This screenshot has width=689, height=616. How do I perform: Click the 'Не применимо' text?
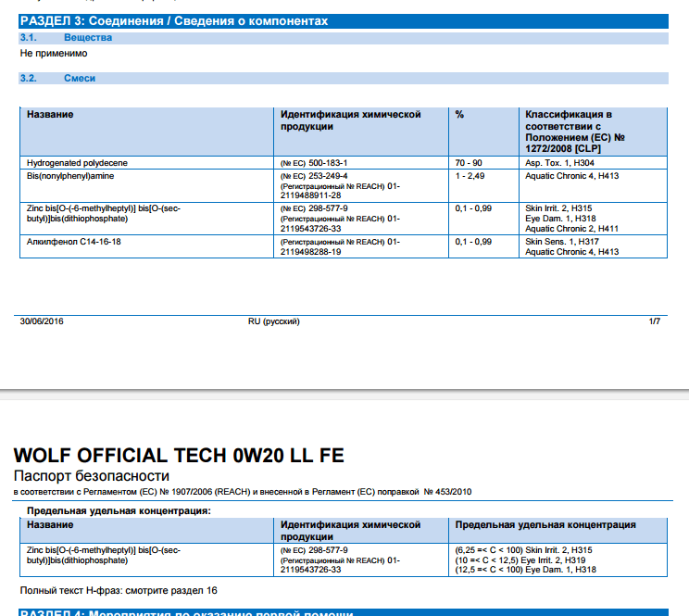(x=54, y=54)
